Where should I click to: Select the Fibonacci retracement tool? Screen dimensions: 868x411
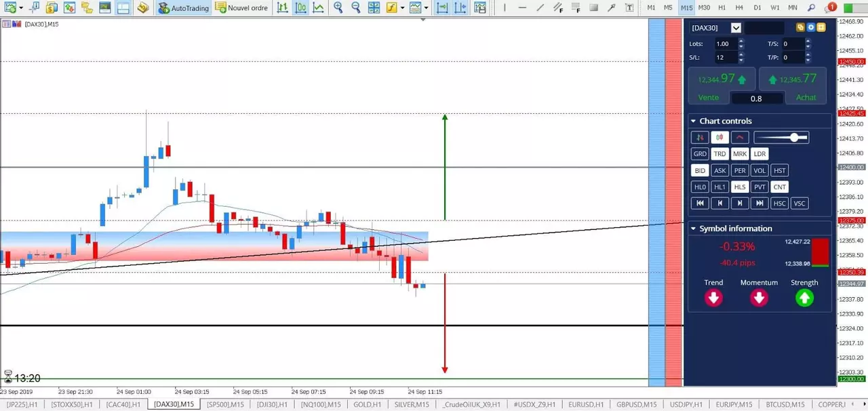tap(576, 8)
